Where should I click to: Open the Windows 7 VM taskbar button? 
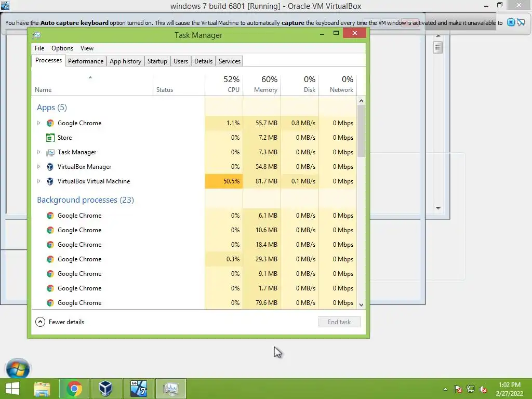point(138,389)
